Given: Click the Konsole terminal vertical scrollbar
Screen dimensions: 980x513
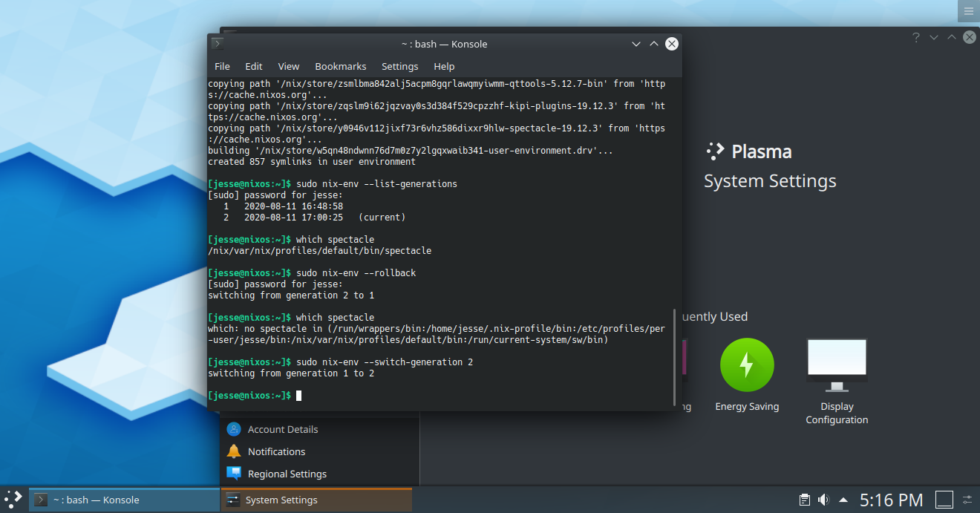Looking at the screenshot, I should (674, 356).
